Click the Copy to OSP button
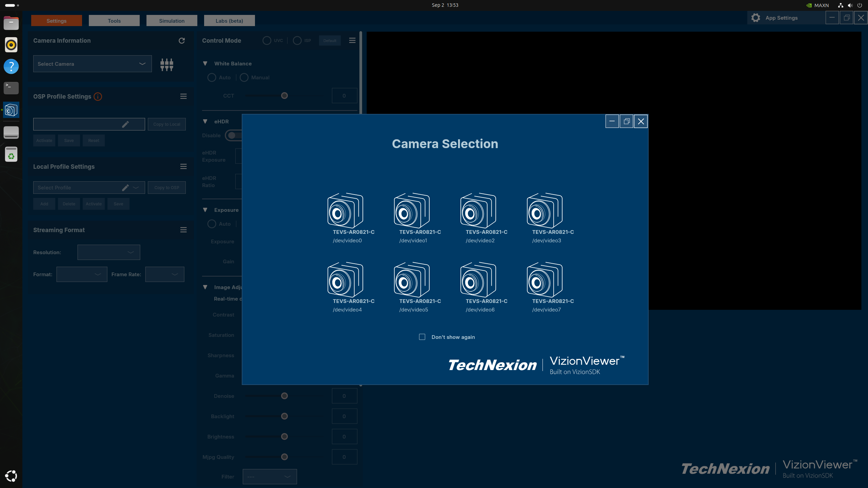 click(167, 188)
